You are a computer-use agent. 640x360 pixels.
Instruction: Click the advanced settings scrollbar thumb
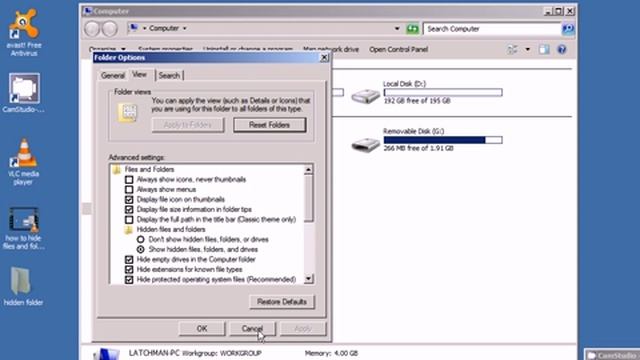pyautogui.click(x=309, y=198)
